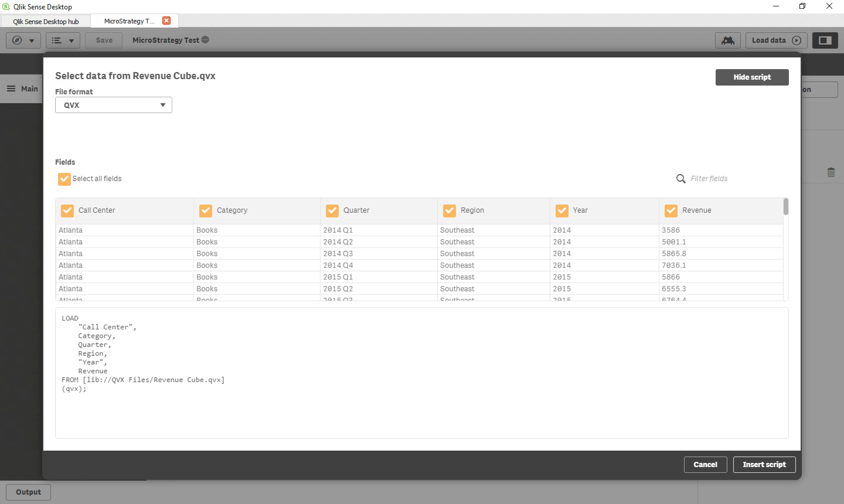Screen dimensions: 844x504
Task: Toggle the Quarter field checkbox
Action: (332, 211)
